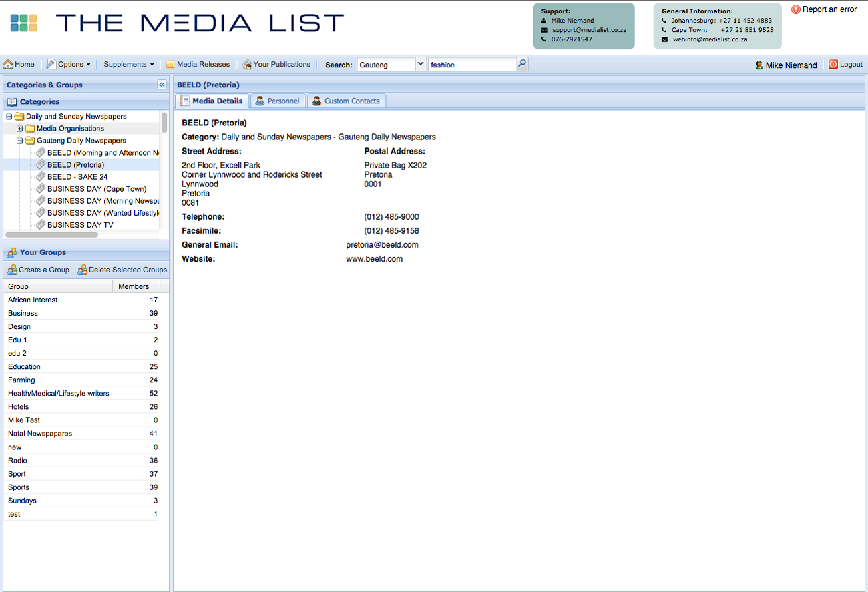Switch to the Custom Contacts tab

pyautogui.click(x=347, y=101)
